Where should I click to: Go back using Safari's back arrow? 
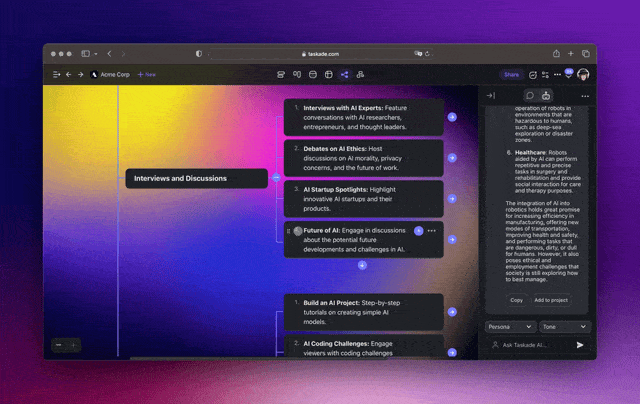coord(109,53)
